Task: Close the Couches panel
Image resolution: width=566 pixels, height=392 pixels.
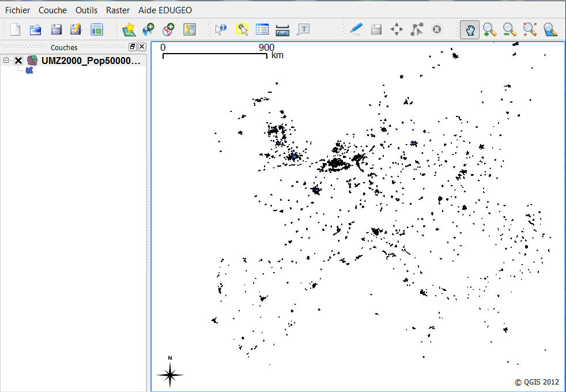Action: [142, 47]
